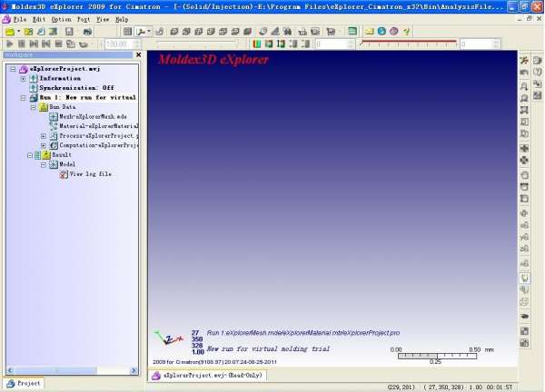
Task: Open the Edit menu
Action: (x=39, y=19)
